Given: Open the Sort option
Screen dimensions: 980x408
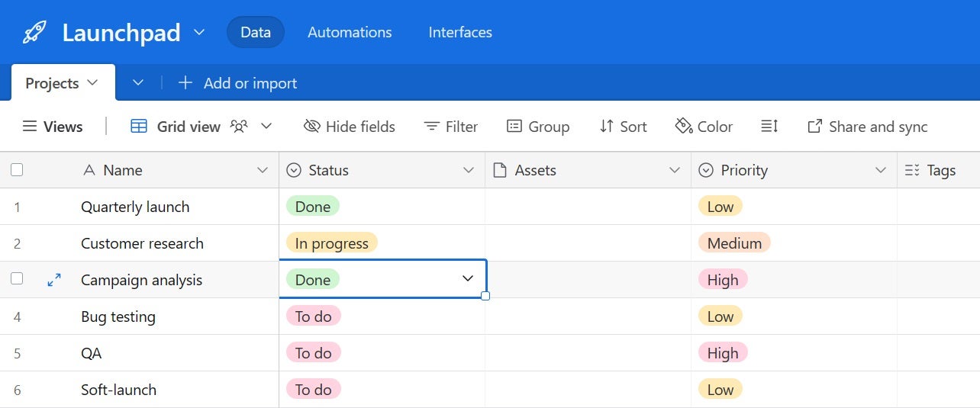Looking at the screenshot, I should click(x=623, y=127).
